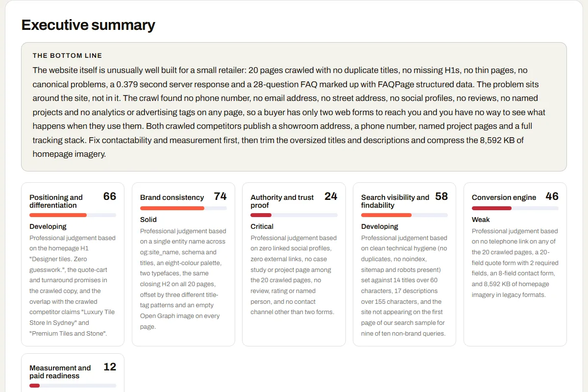This screenshot has width=588, height=392.
Task: Click the Solid status under Brand consistency
Action: [x=148, y=220]
